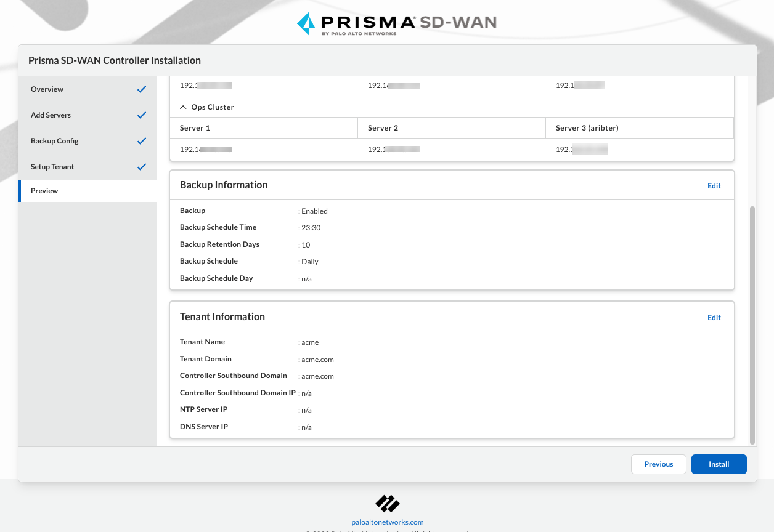Screen dimensions: 774x532
Task: Click the Backup Schedule value Daily
Action: [x=310, y=262]
